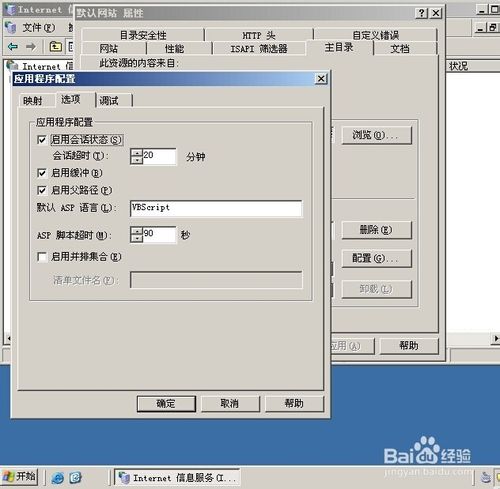Viewport: 500px width, 489px height.
Task: Click 删除(E) button in properties window
Action: pyautogui.click(x=376, y=230)
